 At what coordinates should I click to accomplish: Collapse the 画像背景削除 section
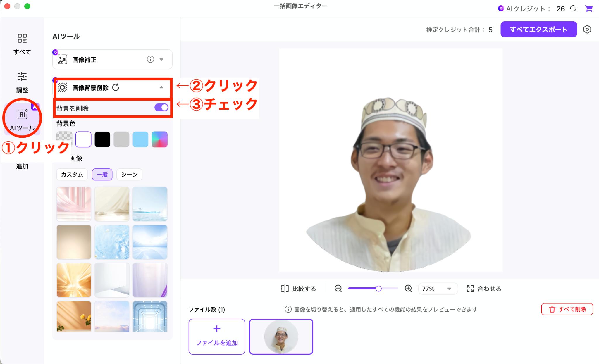(x=161, y=87)
